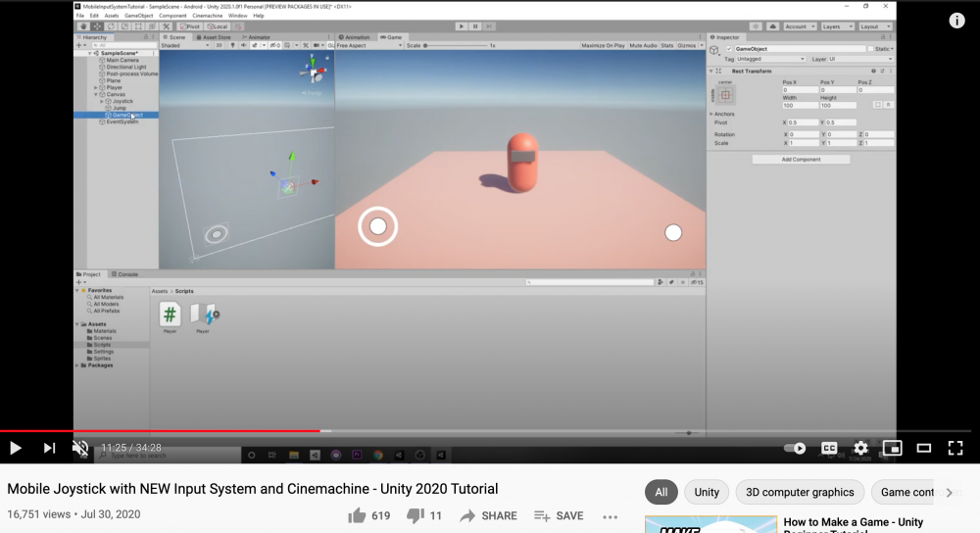Toggle Rect Transform blueprint mode button
The height and width of the screenshot is (533, 980).
(877, 105)
